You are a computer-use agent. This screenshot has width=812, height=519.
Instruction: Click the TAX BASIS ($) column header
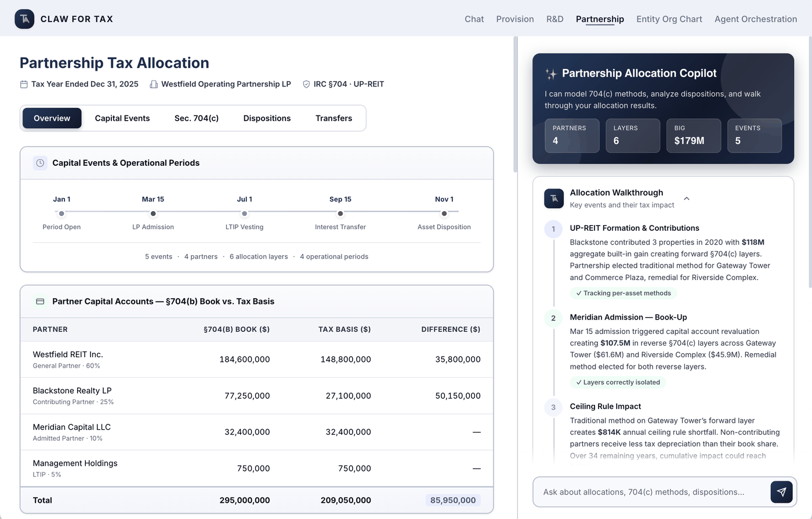pos(345,329)
